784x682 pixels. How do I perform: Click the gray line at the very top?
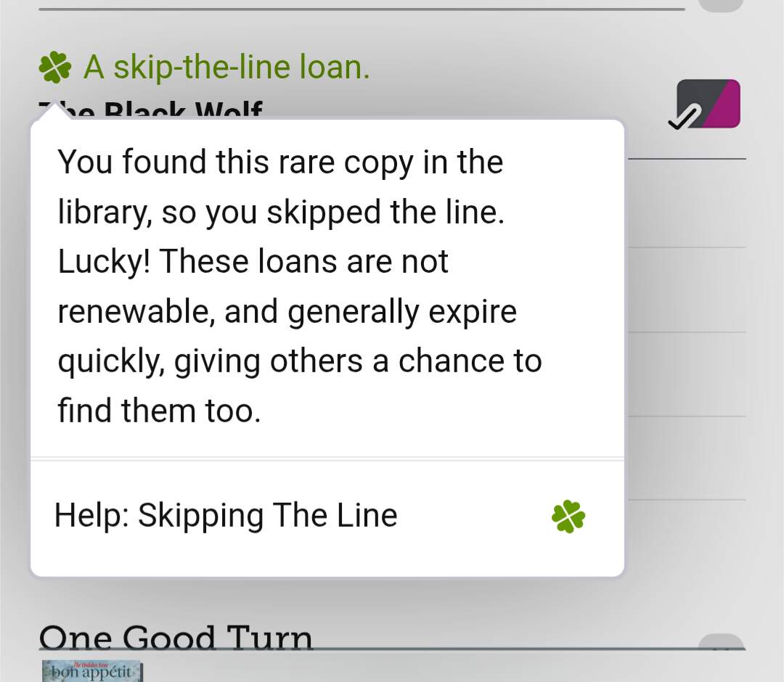coord(362,9)
